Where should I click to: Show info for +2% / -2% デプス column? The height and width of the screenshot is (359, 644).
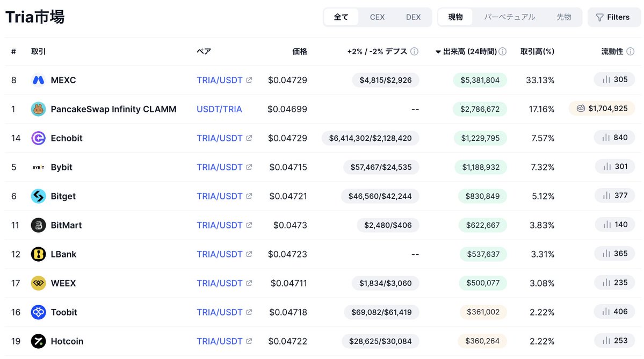[415, 52]
